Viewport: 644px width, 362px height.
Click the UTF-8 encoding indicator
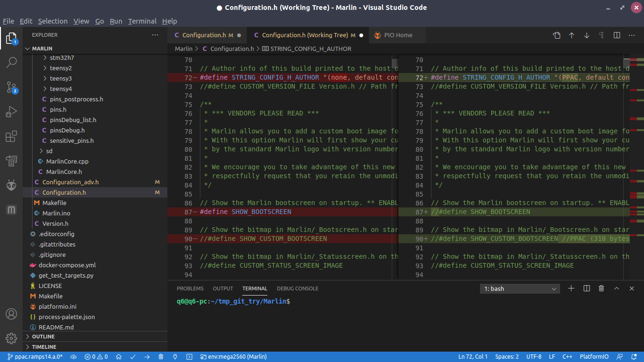(x=534, y=357)
